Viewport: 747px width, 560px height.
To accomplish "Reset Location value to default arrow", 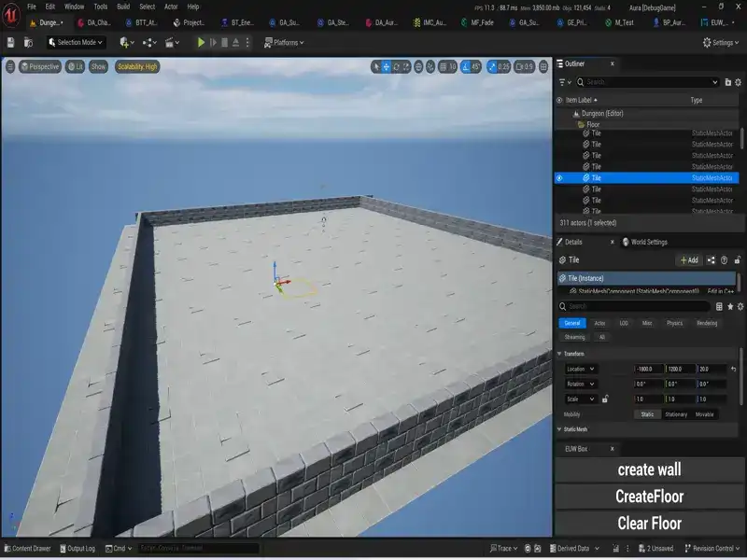I will (733, 369).
